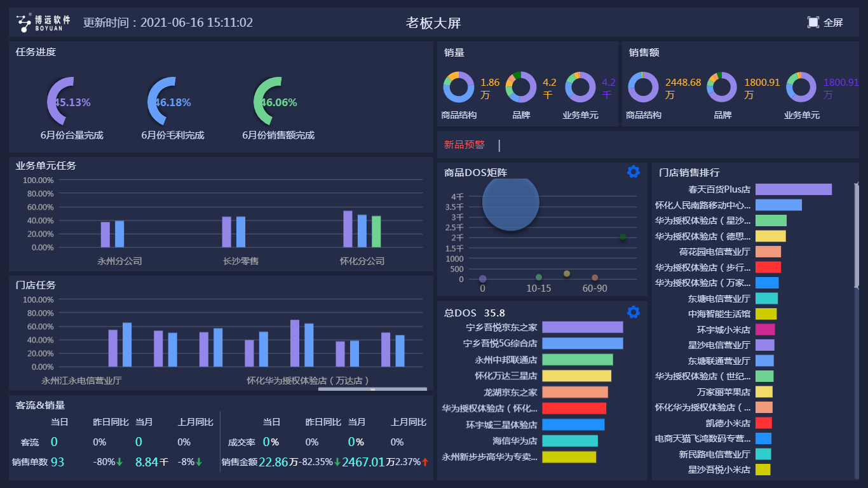This screenshot has height=488, width=868.
Task: Click the 永州分公司 axis label
Action: tap(119, 261)
